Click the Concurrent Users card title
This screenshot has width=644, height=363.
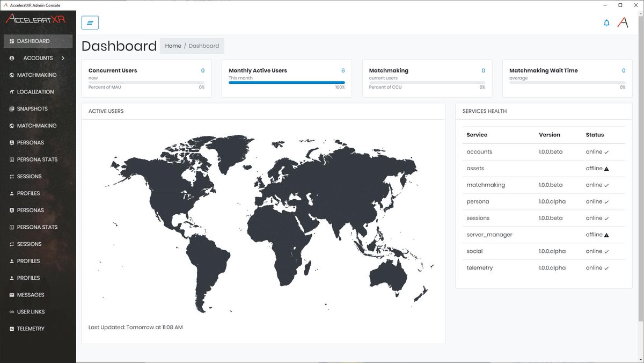(113, 70)
